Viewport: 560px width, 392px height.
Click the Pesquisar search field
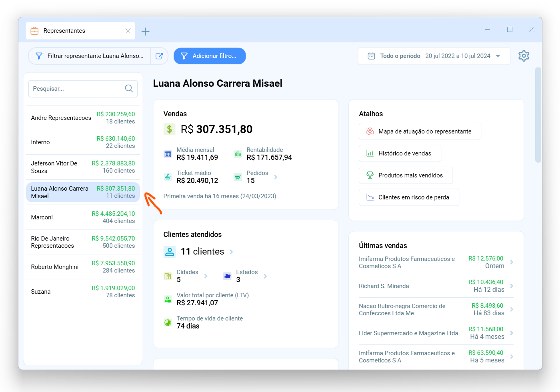pos(83,89)
